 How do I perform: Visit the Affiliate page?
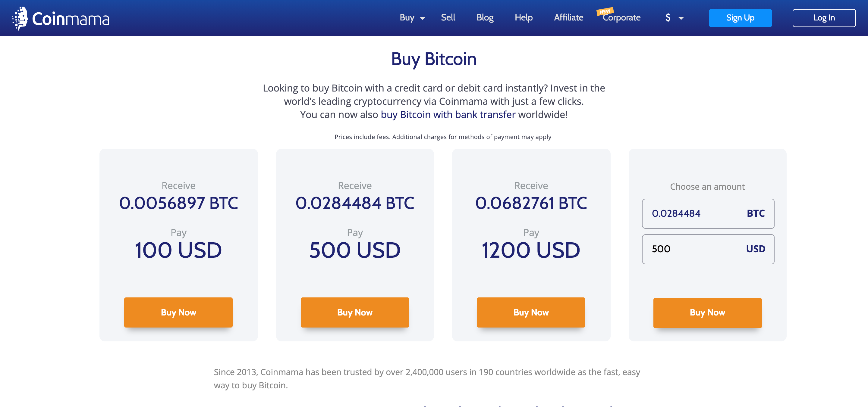tap(568, 17)
